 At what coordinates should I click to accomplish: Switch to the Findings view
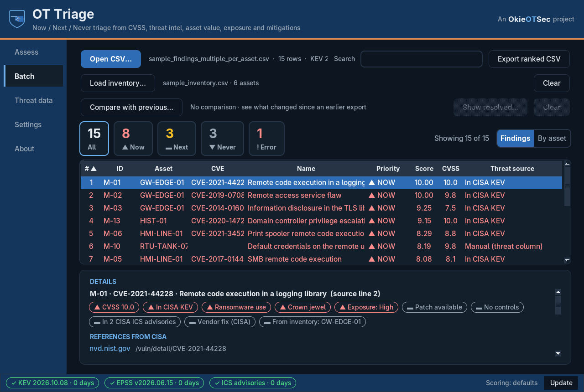point(515,138)
